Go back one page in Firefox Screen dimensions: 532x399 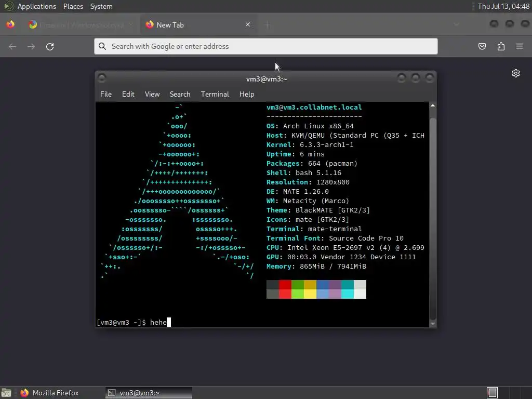[x=12, y=46]
